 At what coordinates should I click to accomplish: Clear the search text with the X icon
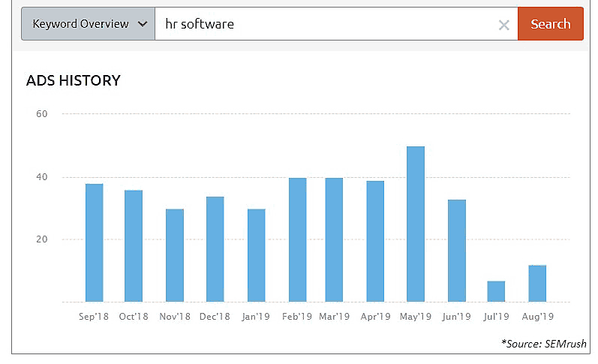click(504, 25)
